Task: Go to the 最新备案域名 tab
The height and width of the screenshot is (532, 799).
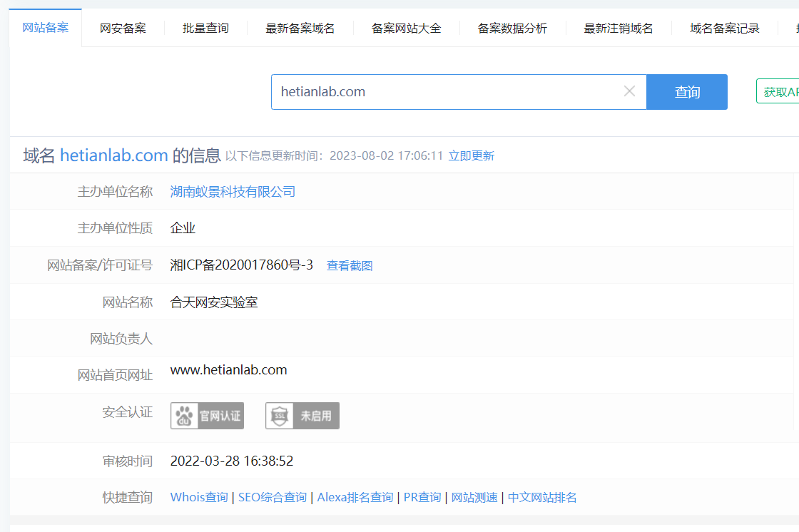Action: [x=300, y=28]
